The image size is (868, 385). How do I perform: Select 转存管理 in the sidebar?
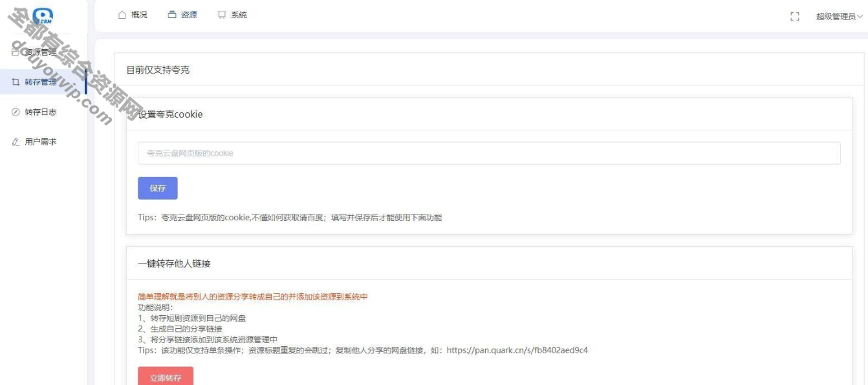pyautogui.click(x=43, y=82)
